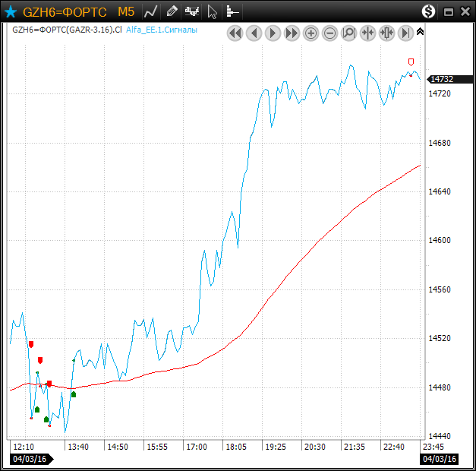Collapse the chart navigation toolbar
The height and width of the screenshot is (471, 476).
click(421, 32)
